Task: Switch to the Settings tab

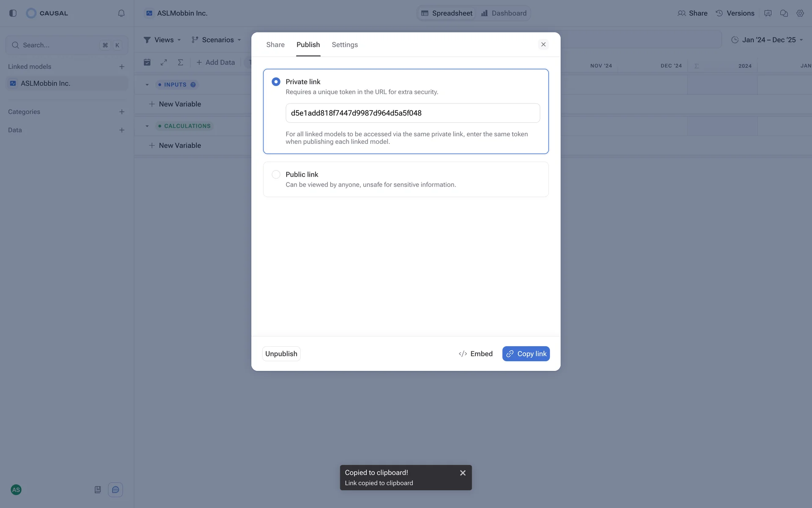Action: point(345,45)
